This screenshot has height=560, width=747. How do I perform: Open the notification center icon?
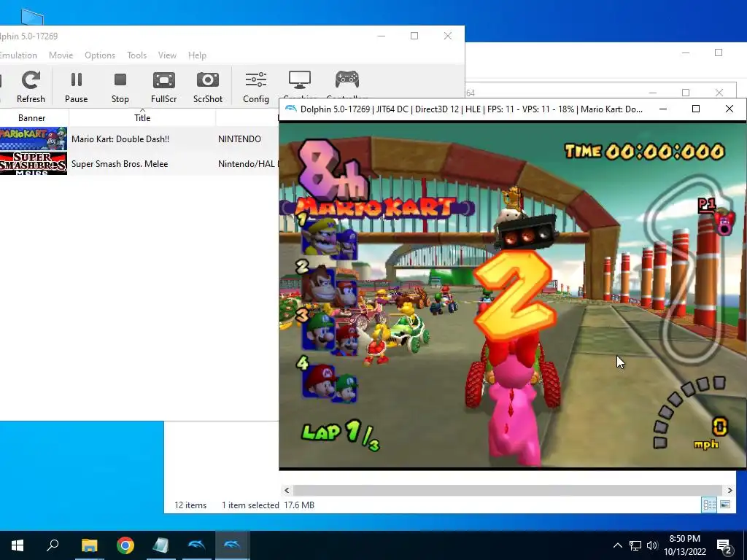click(724, 546)
